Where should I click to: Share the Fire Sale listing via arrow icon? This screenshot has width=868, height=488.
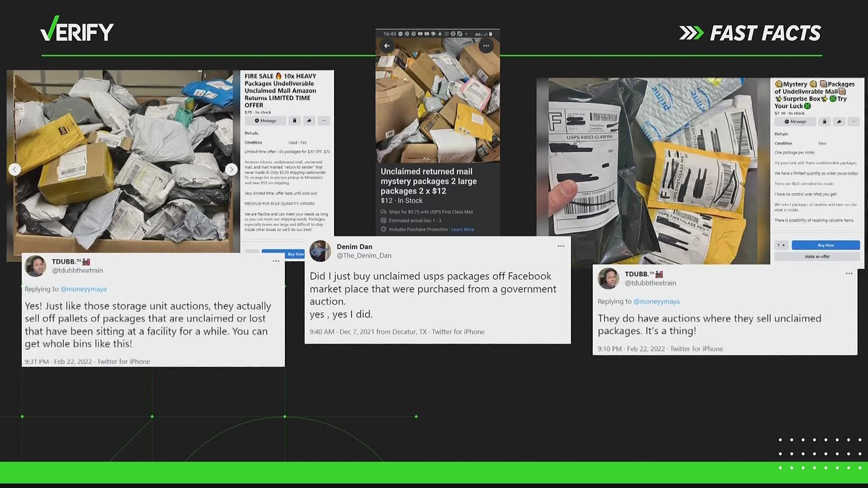[x=309, y=121]
